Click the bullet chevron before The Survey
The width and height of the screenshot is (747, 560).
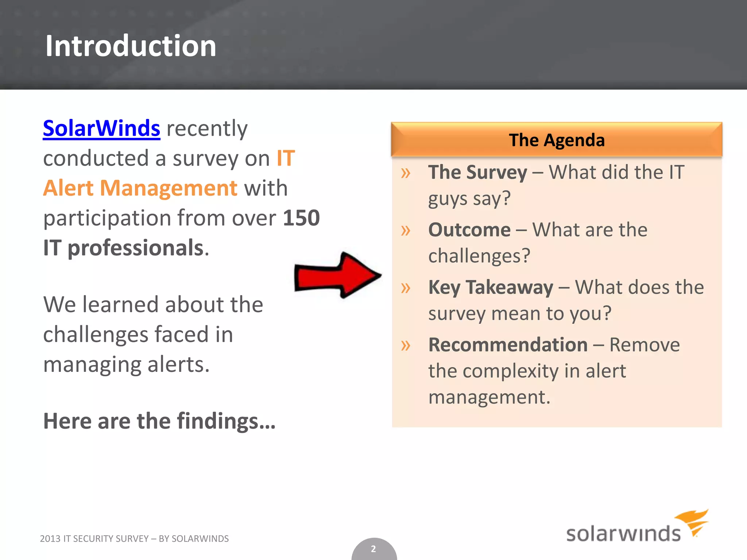[406, 173]
